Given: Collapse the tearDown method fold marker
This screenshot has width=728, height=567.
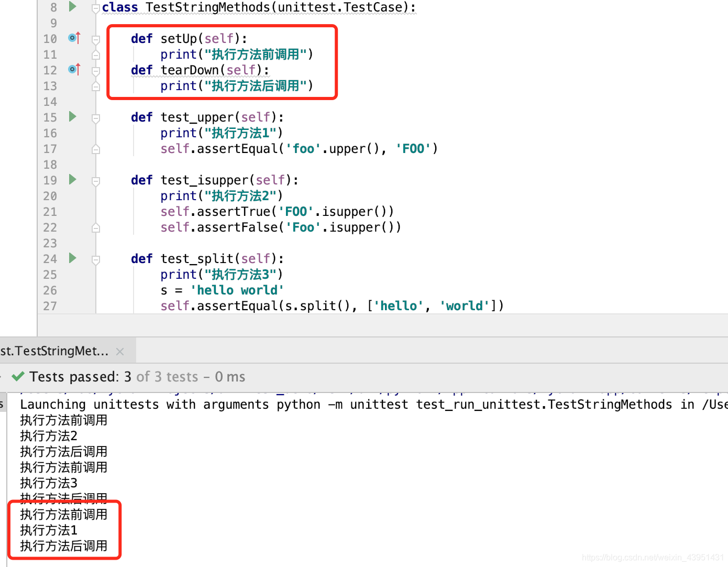Looking at the screenshot, I should tap(96, 71).
